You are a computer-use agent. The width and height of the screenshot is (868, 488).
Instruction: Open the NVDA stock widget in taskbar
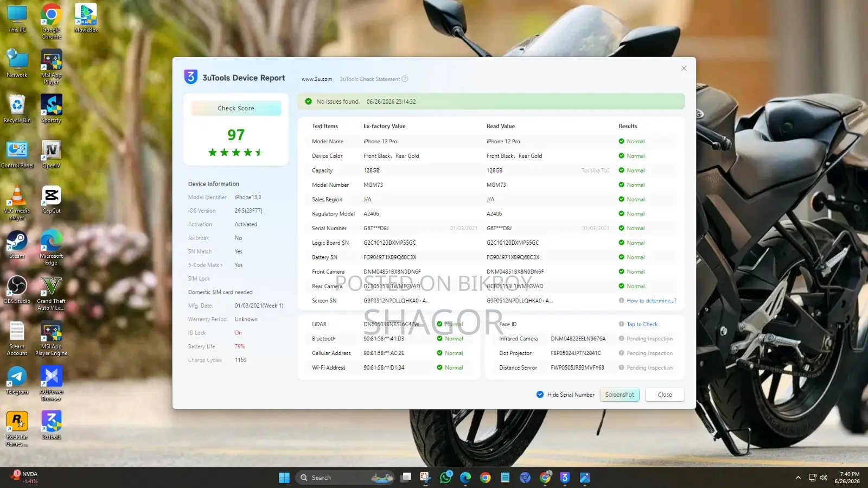point(24,477)
